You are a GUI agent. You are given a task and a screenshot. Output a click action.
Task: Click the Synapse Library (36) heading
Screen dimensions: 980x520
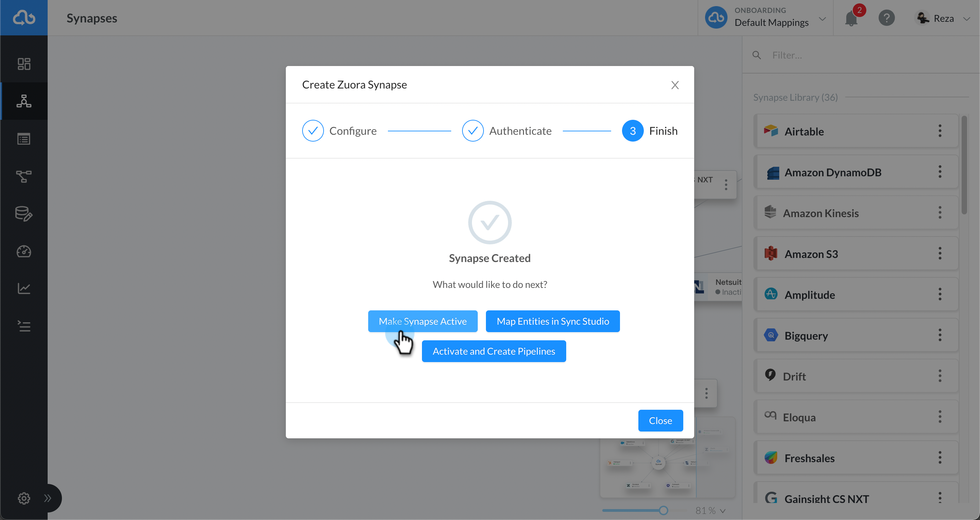pos(795,97)
